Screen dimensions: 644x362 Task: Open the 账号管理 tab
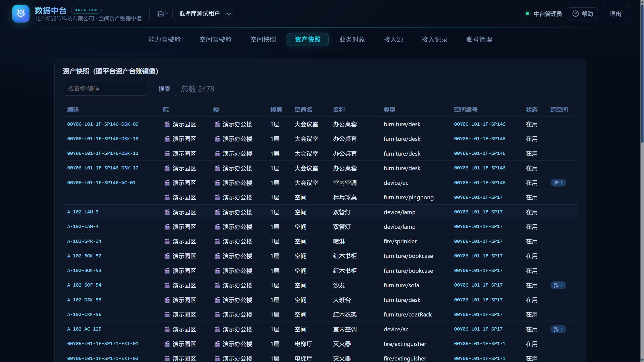tap(479, 39)
